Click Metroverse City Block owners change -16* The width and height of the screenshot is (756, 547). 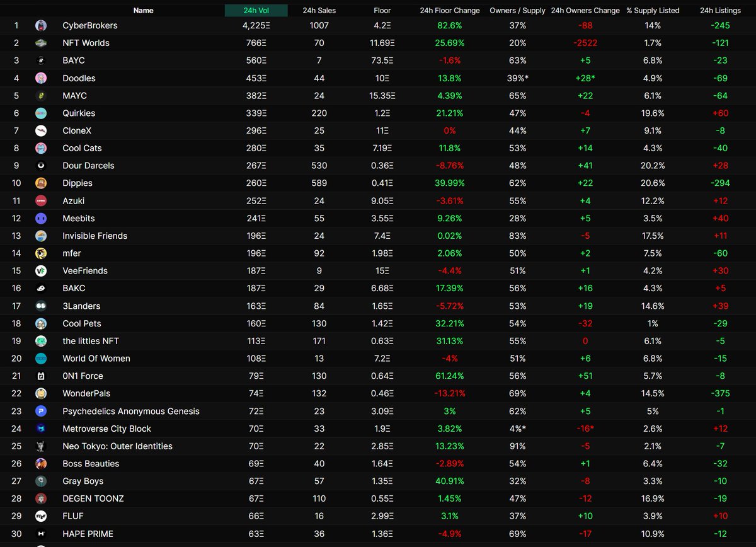[x=585, y=429]
